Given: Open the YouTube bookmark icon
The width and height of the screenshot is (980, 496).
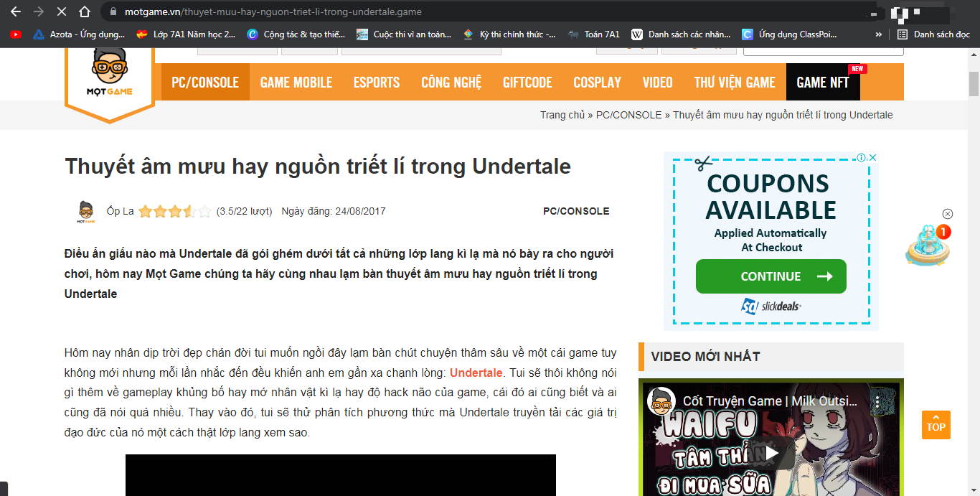Looking at the screenshot, I should (x=16, y=34).
